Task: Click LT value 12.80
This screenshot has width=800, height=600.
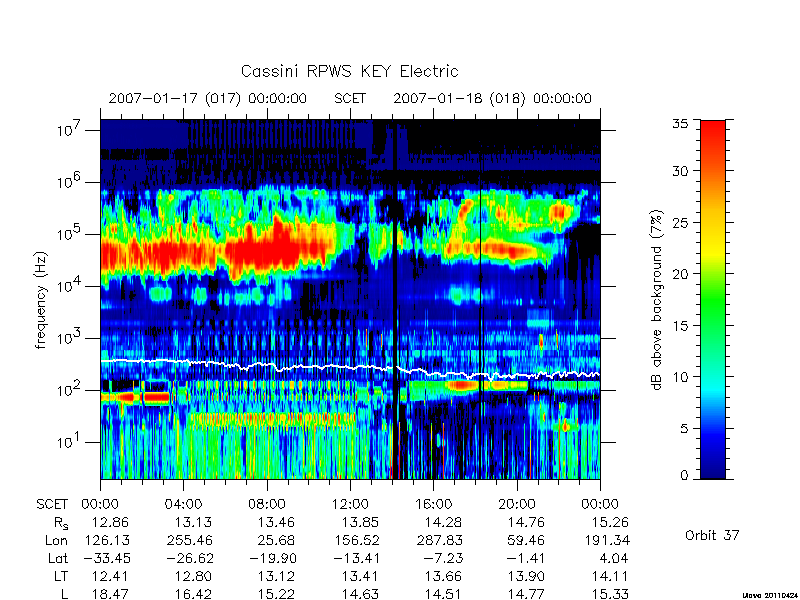Action: tap(193, 577)
